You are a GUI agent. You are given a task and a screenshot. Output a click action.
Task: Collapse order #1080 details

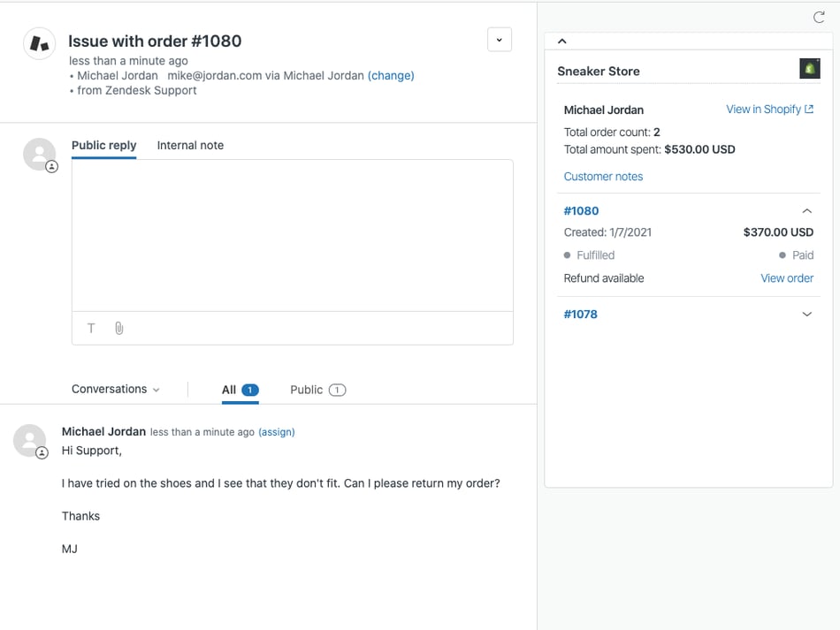point(806,211)
